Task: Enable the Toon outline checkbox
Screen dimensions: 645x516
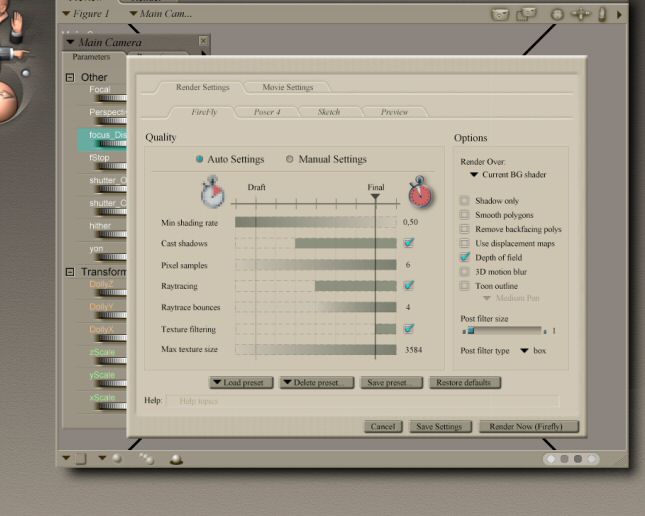Action: click(464, 286)
